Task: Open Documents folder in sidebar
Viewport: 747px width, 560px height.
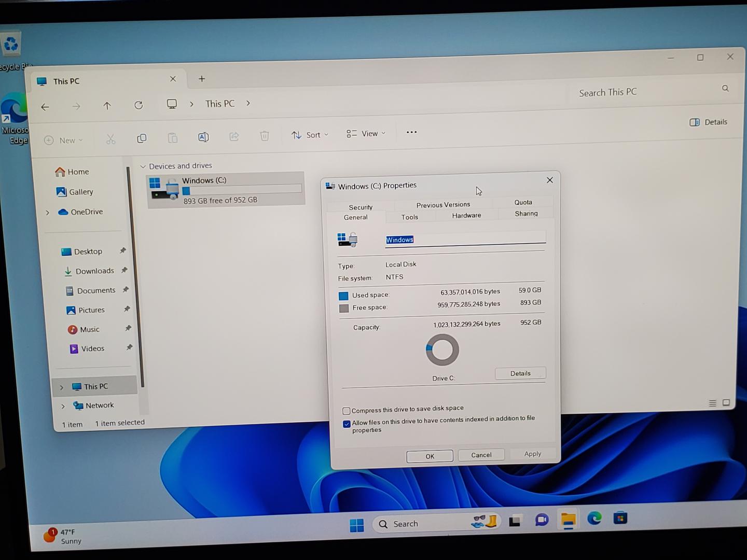Action: click(90, 291)
